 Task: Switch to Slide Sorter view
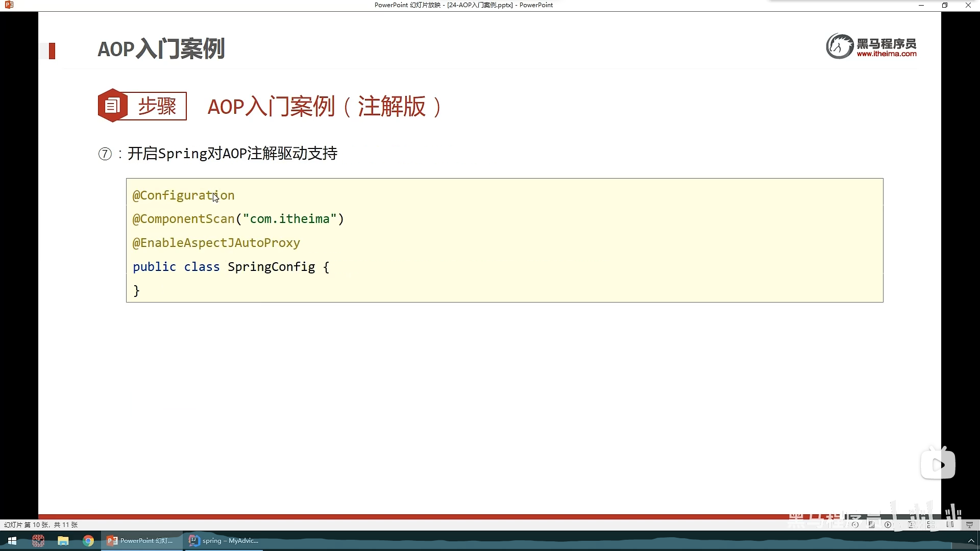point(932,524)
